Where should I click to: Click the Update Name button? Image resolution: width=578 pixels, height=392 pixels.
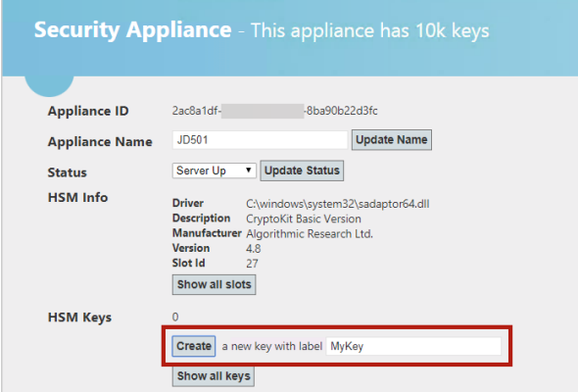(392, 140)
